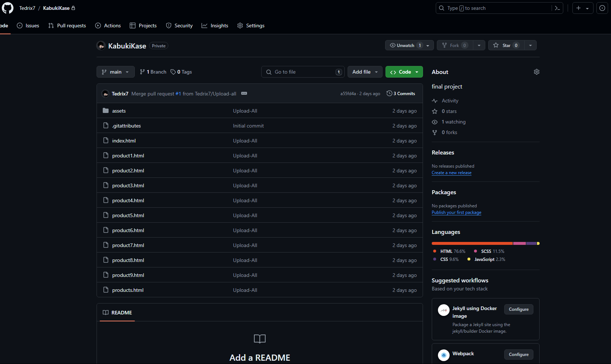
Task: Expand commit message ellipsis icon
Action: [x=244, y=94]
